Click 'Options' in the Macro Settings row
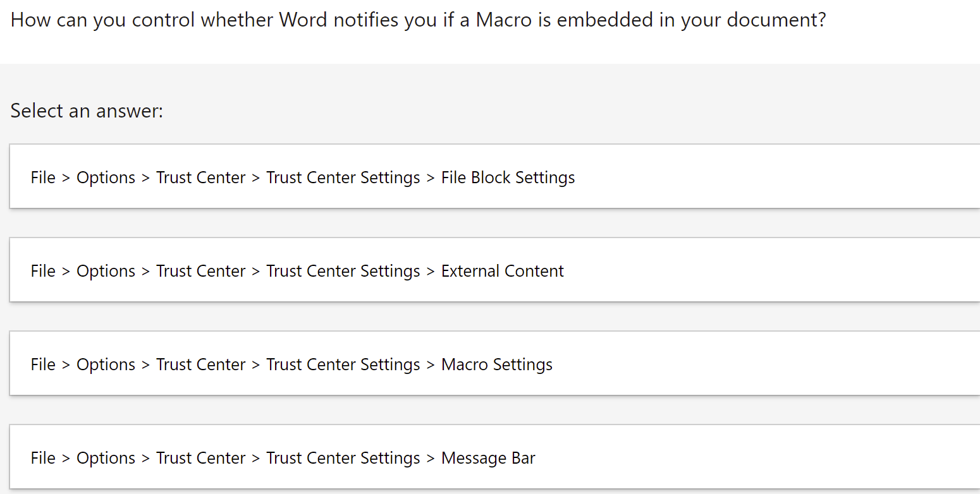Viewport: 980px width, 494px height. click(106, 364)
